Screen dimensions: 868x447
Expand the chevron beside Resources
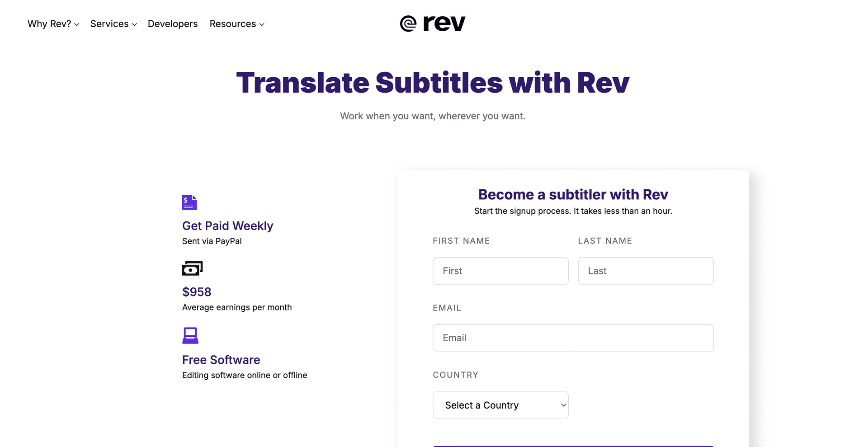pyautogui.click(x=262, y=24)
